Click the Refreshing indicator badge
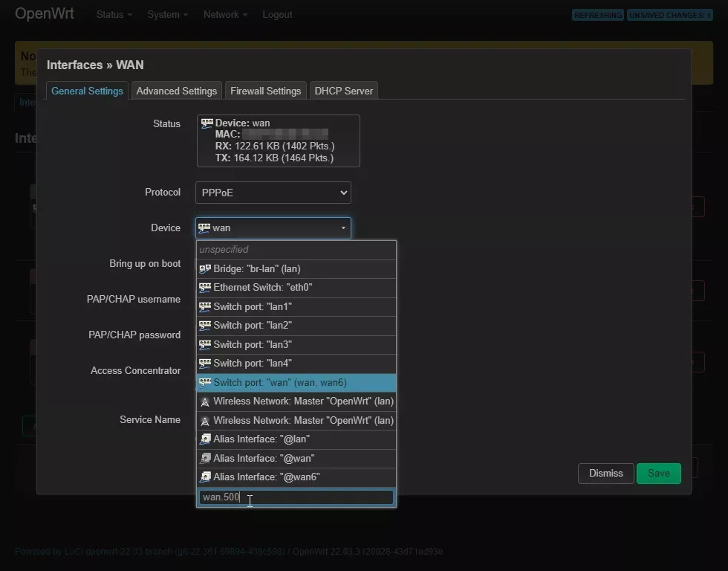728x571 pixels. [598, 16]
